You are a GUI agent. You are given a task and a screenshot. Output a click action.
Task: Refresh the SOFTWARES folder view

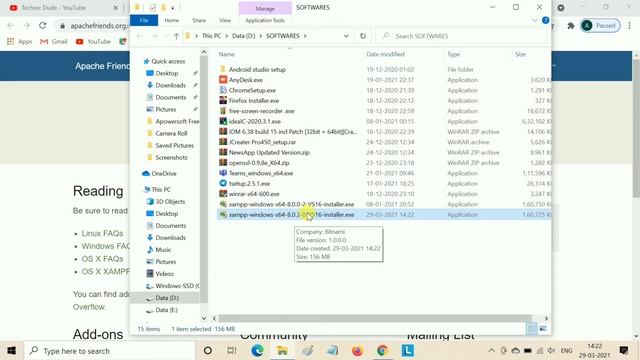(363, 36)
